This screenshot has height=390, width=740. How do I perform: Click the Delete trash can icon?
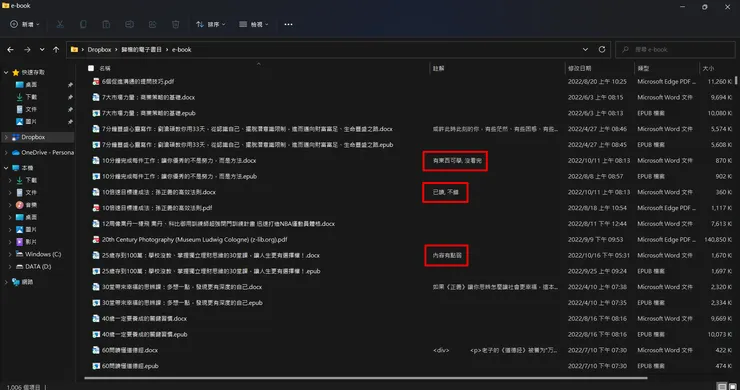click(176, 24)
